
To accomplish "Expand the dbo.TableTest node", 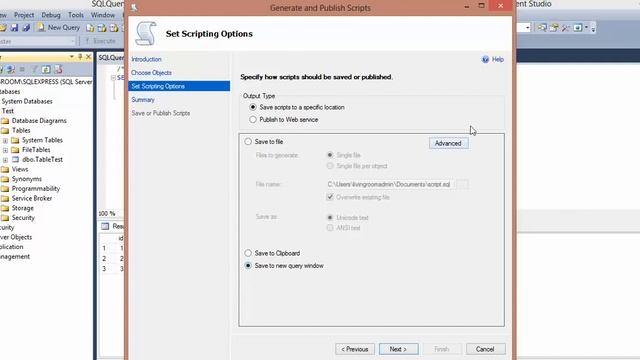I will point(5,160).
